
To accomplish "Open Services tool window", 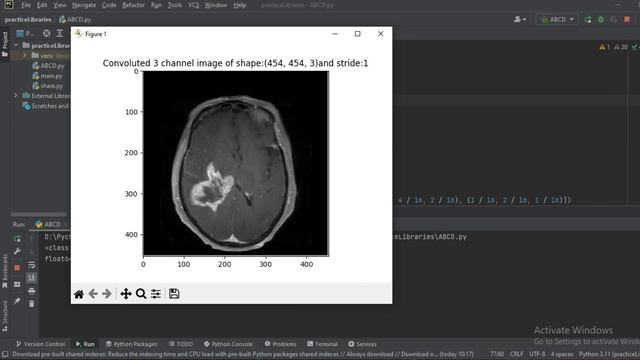I will [362, 344].
